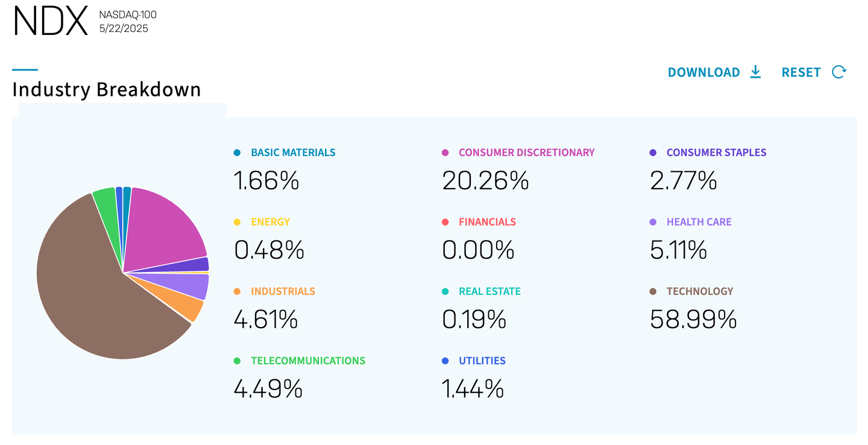The image size is (868, 445).
Task: Click the INDUSTRIALS legend label
Action: (x=283, y=291)
